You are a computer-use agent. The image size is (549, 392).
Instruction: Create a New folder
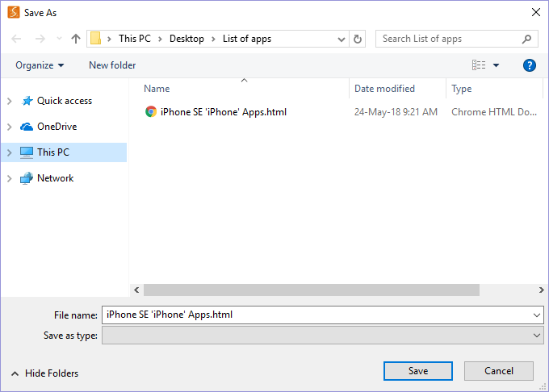click(112, 65)
